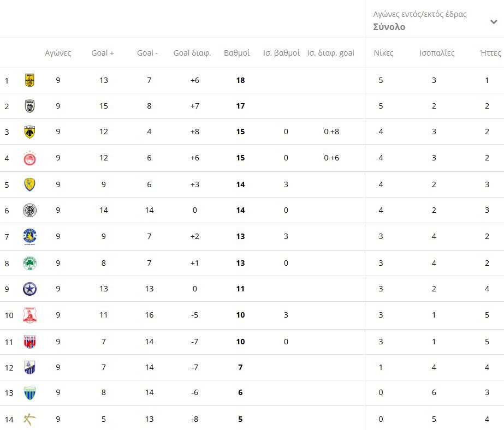
Task: Click the Goal διαφ. column header
Action: point(192,53)
